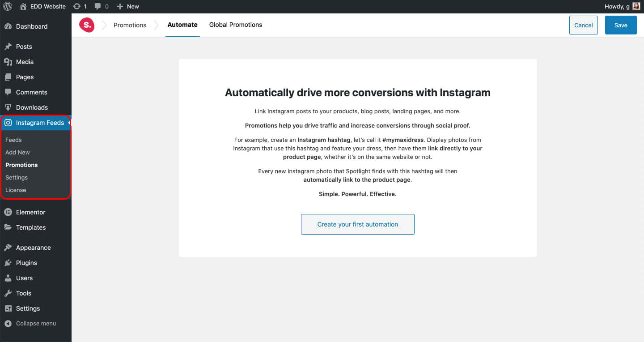
Task: Click the Save button
Action: [621, 25]
